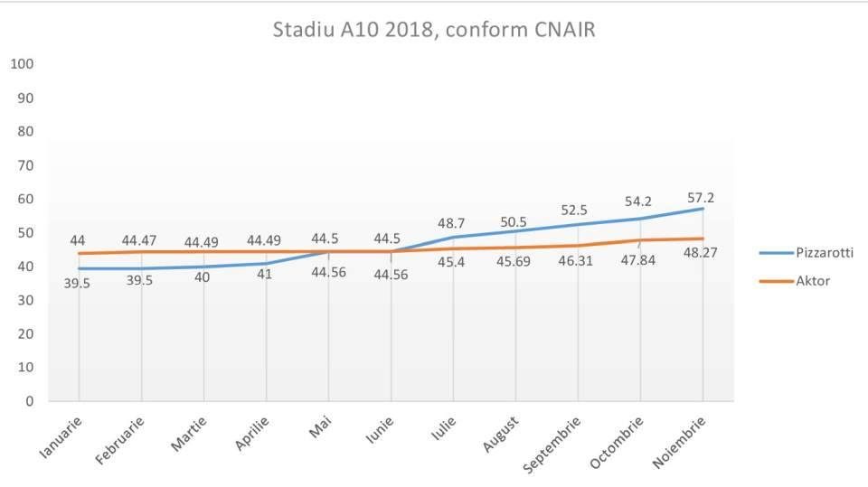
Task: Select the Septembrie axis label
Action: point(552,445)
